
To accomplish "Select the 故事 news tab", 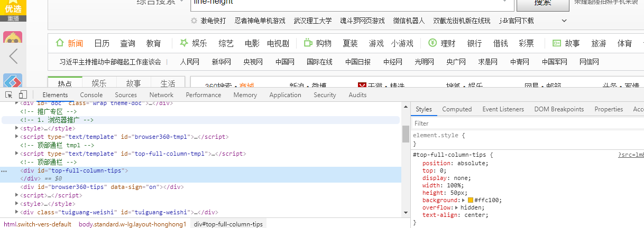I will tap(133, 83).
